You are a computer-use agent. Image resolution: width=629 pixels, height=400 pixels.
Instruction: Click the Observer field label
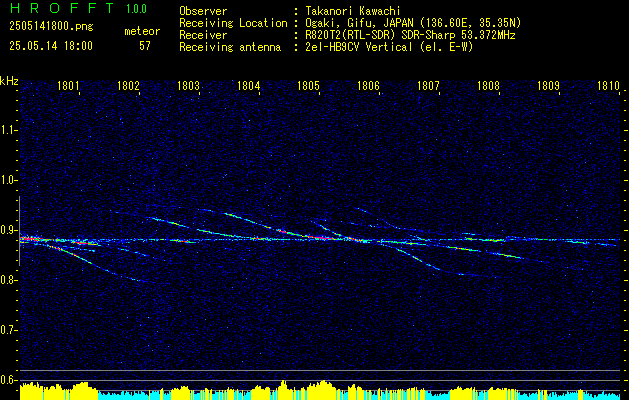[x=203, y=11]
